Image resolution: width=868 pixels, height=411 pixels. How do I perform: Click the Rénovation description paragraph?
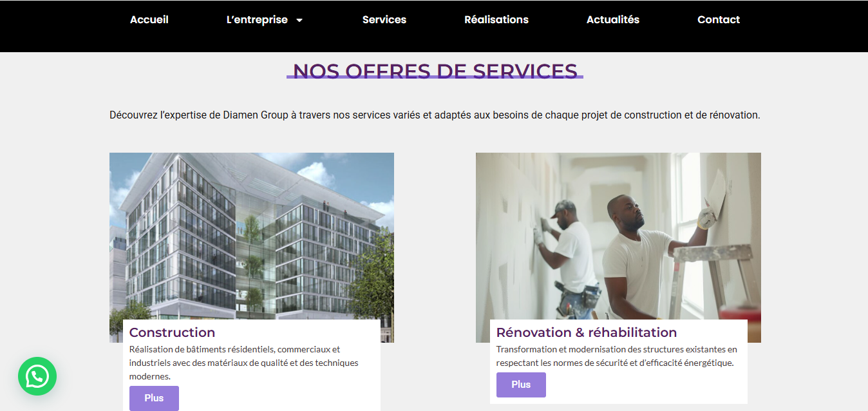click(617, 356)
